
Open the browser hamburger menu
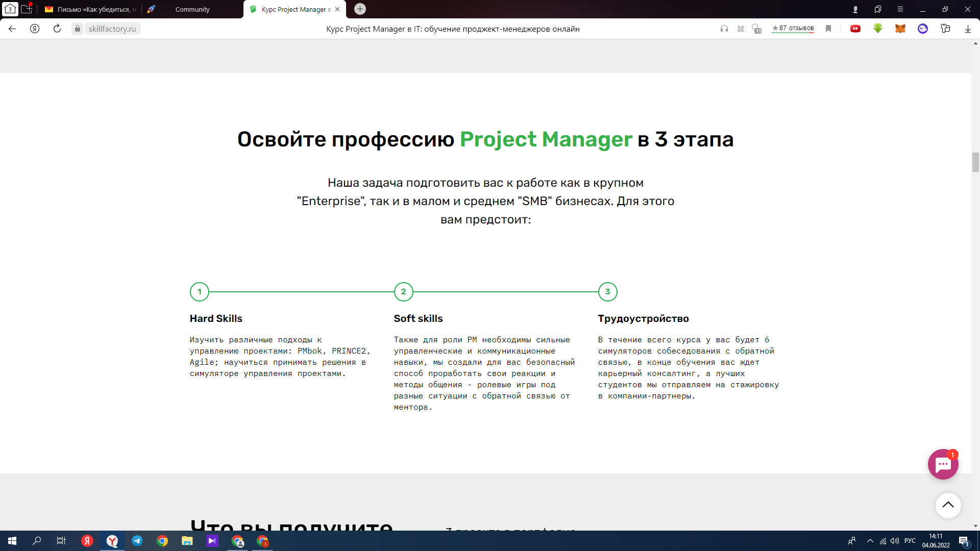point(900,9)
